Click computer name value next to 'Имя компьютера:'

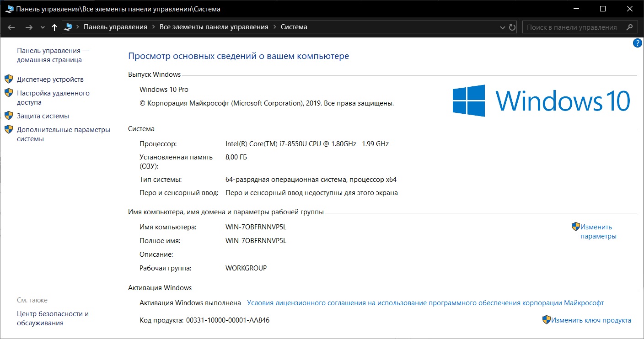(x=256, y=227)
